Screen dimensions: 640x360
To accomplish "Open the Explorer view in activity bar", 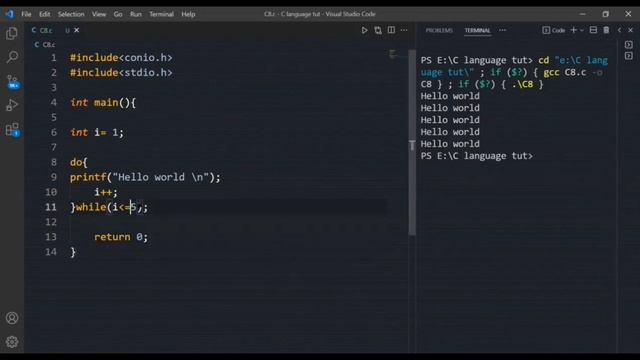I will click(12, 33).
